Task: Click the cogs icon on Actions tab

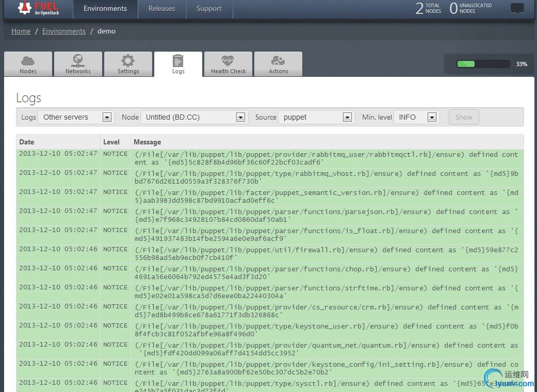Action: click(x=278, y=60)
